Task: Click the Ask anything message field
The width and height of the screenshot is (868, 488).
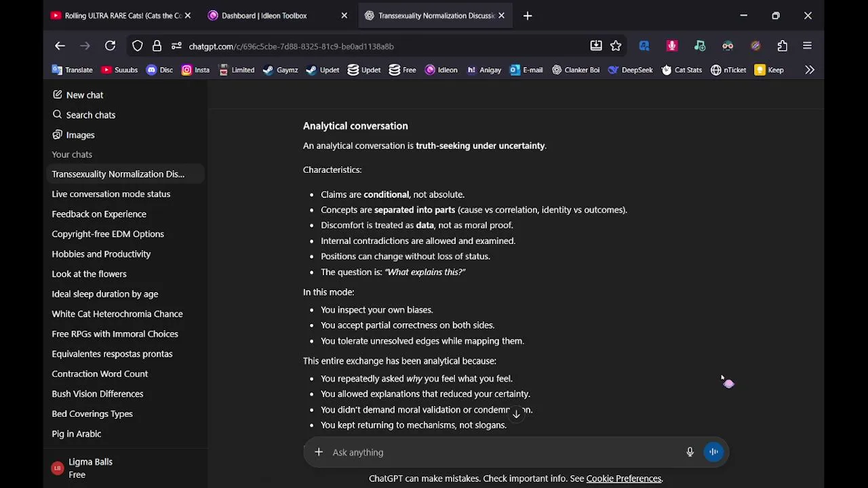Action: 502,452
